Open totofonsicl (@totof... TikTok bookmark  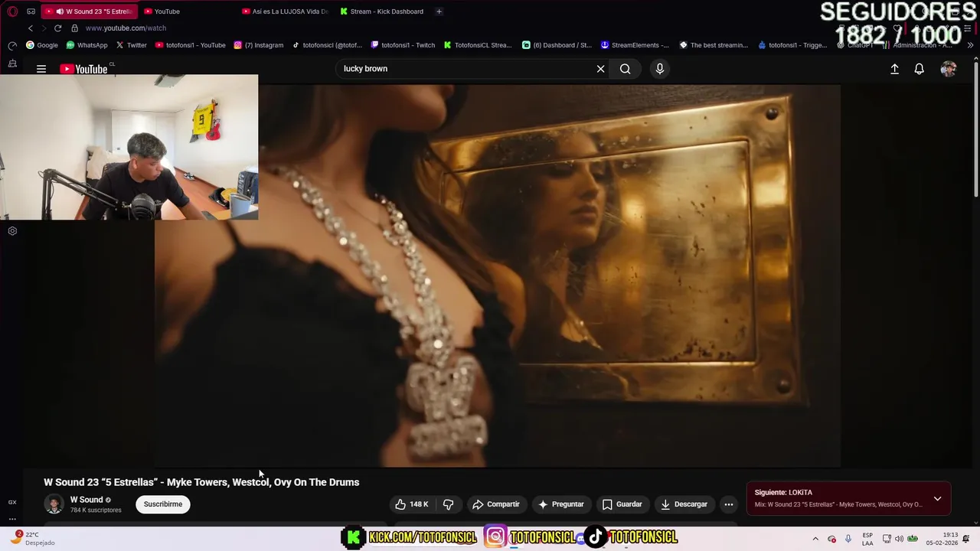point(327,45)
